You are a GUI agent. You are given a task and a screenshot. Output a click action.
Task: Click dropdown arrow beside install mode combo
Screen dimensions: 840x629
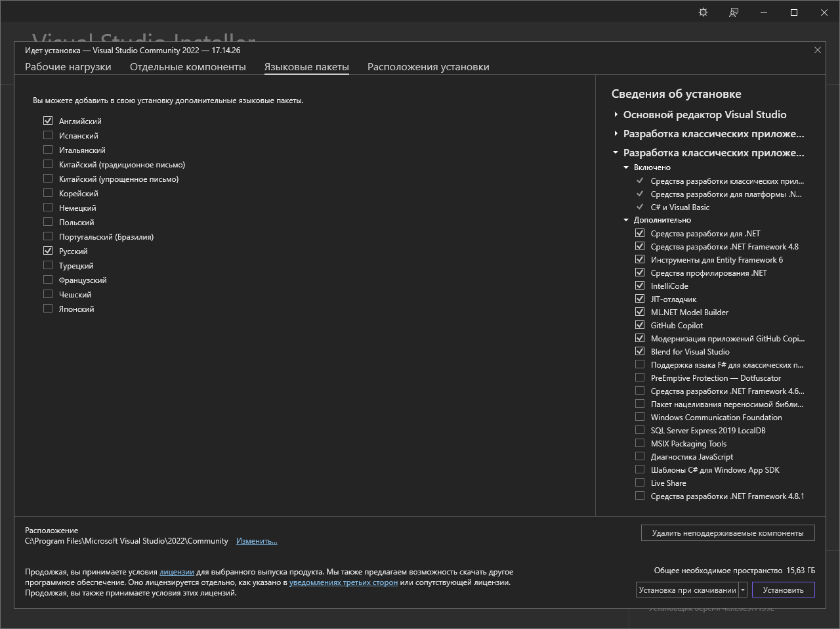pos(743,590)
